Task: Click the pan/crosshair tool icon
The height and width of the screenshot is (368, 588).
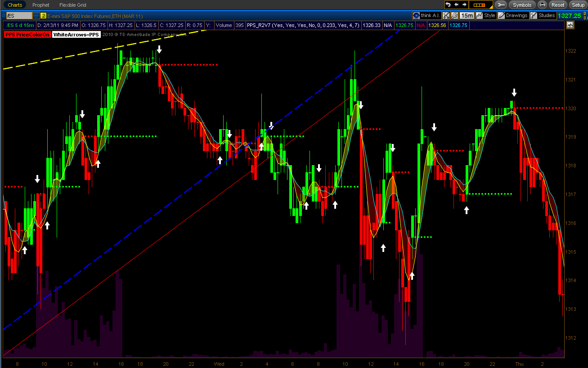Action: tap(446, 15)
